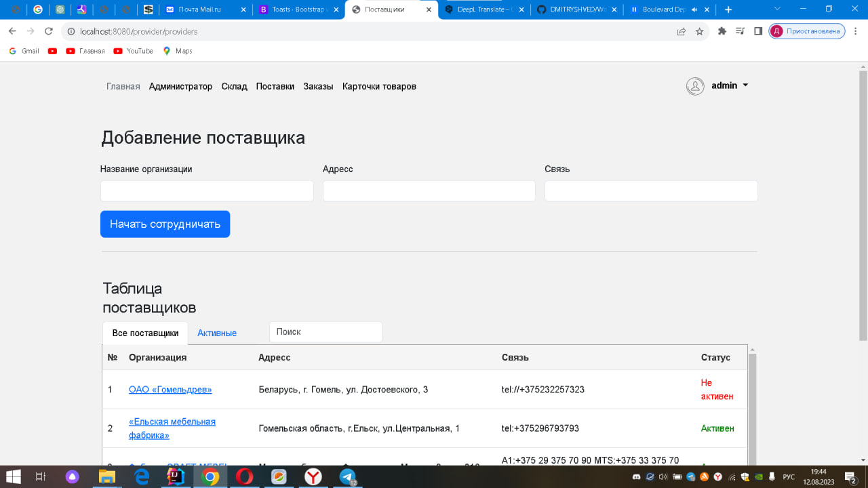Click the user avatar icon next to admin
The height and width of the screenshot is (488, 868).
tap(694, 86)
